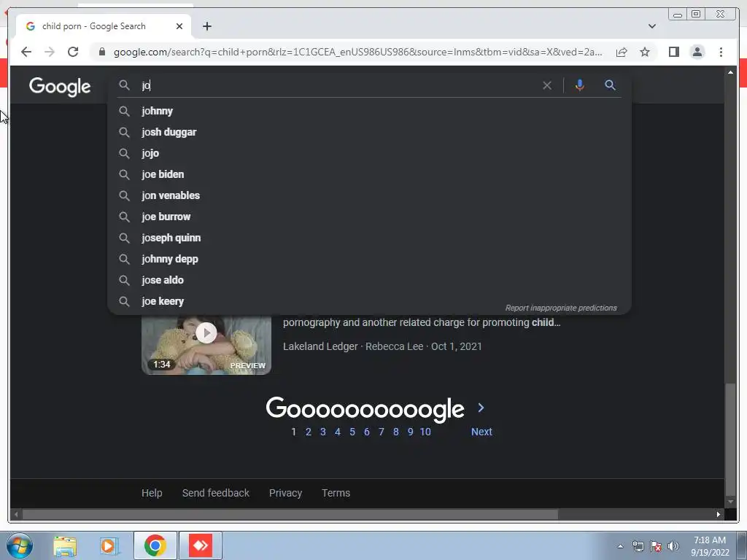Click the red arrows taskbar app icon
747x560 pixels.
click(x=201, y=545)
